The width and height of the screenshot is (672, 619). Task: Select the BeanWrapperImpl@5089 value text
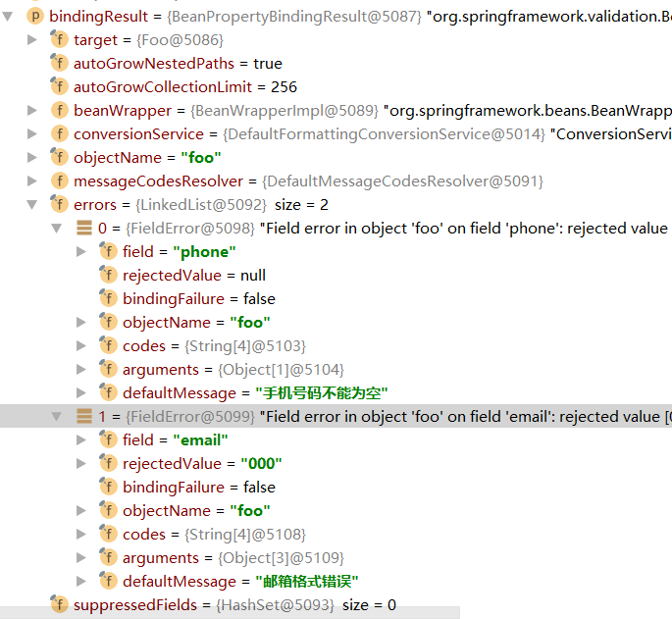click(284, 111)
